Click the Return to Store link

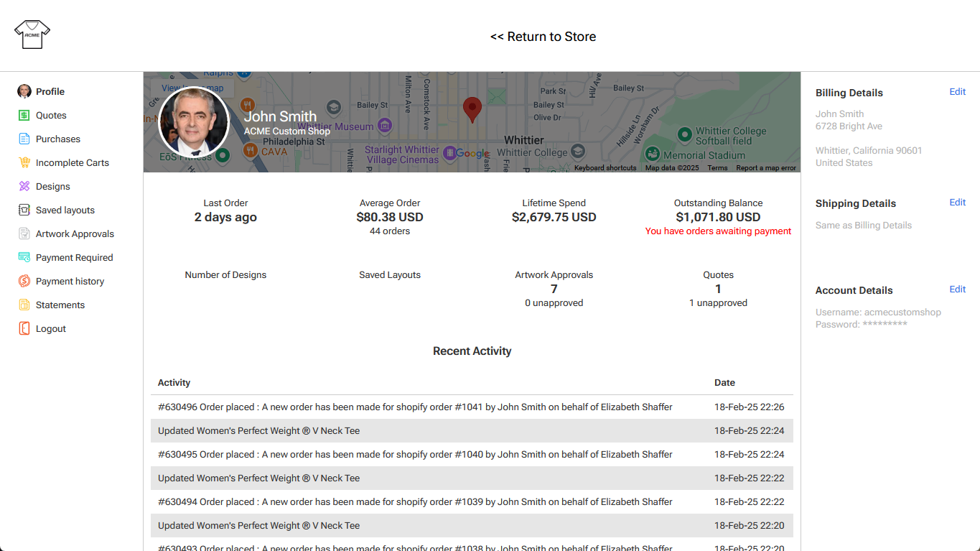click(x=543, y=37)
